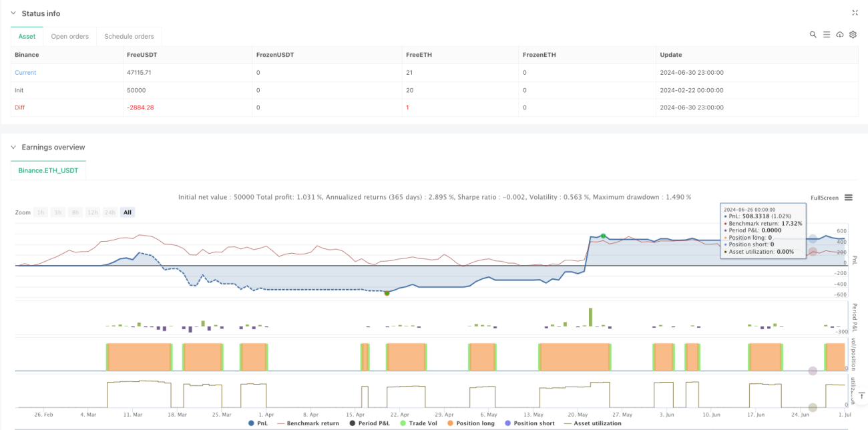
Task: Select the All zoom range button
Action: [128, 212]
